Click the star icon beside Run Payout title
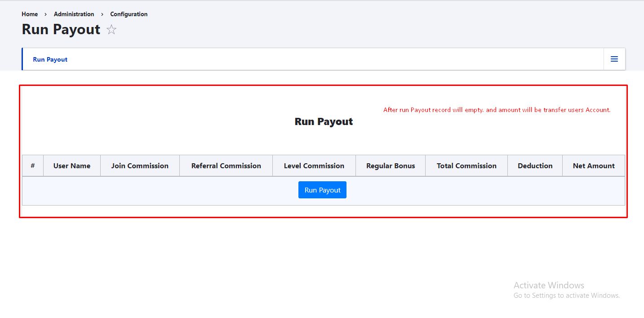The width and height of the screenshot is (644, 318). [111, 30]
